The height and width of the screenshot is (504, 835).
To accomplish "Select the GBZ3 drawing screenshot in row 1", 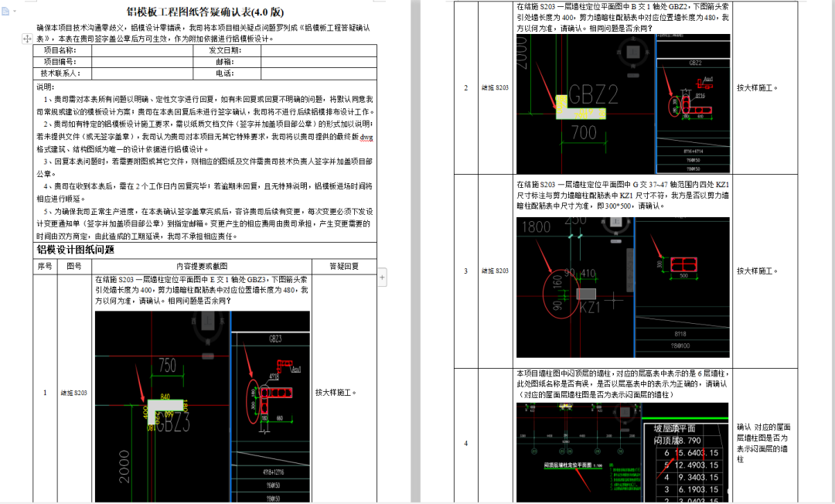I will pos(202,406).
